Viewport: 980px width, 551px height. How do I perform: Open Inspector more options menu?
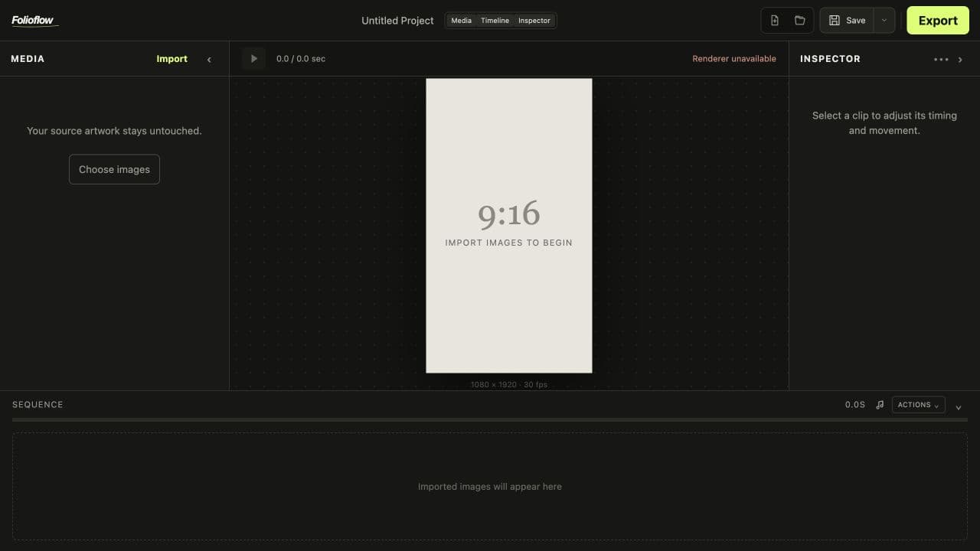(x=941, y=59)
